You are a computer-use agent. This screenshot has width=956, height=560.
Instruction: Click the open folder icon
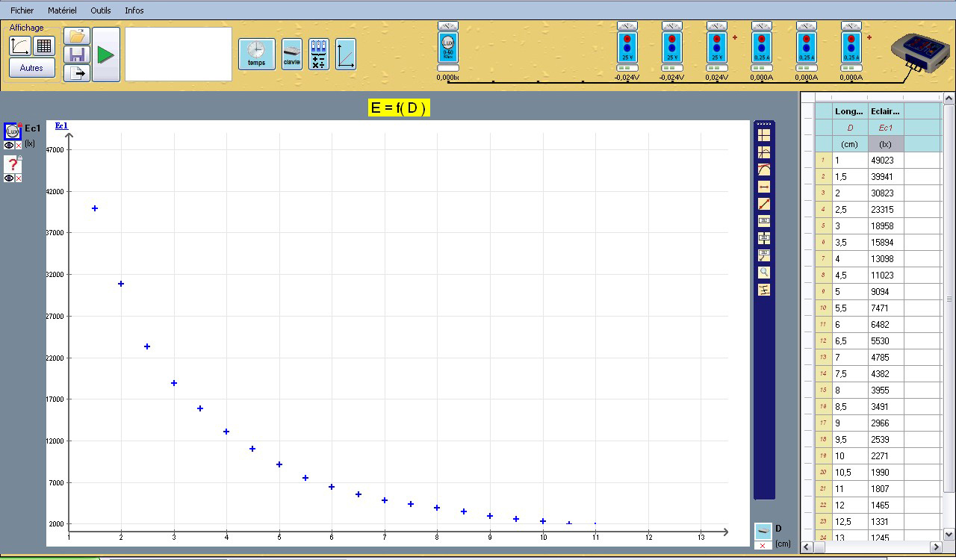pyautogui.click(x=76, y=36)
